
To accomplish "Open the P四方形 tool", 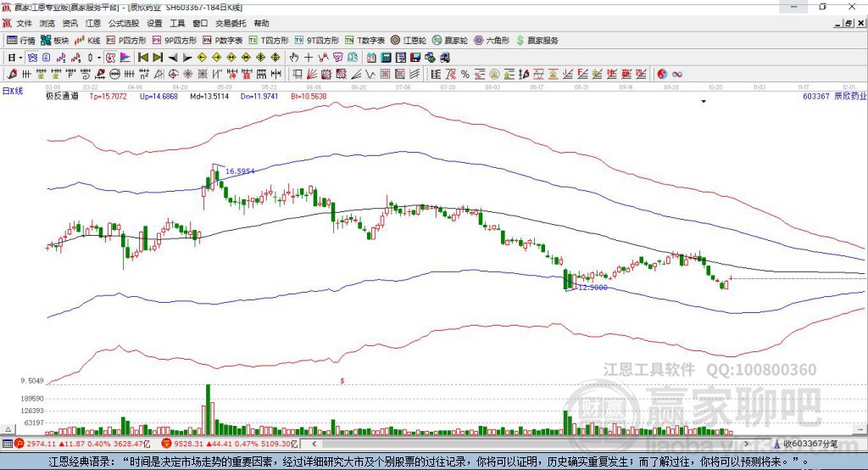I will pyautogui.click(x=126, y=40).
